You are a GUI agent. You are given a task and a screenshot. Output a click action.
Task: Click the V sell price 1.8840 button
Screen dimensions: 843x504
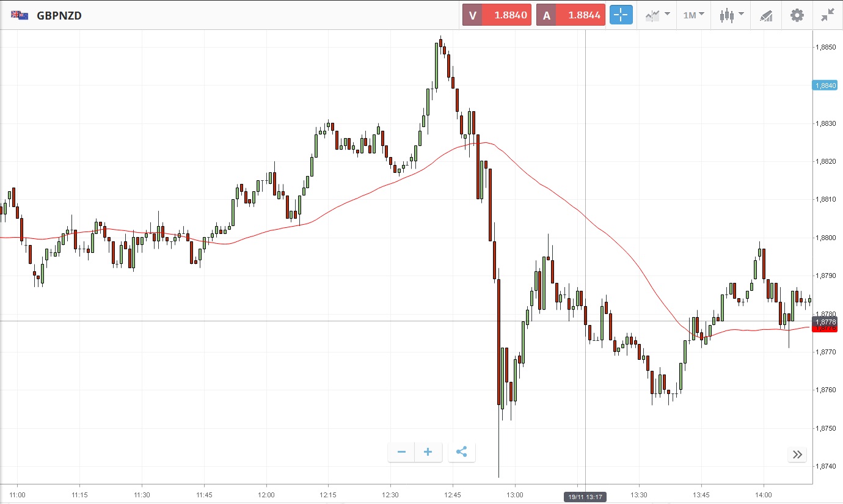click(497, 15)
